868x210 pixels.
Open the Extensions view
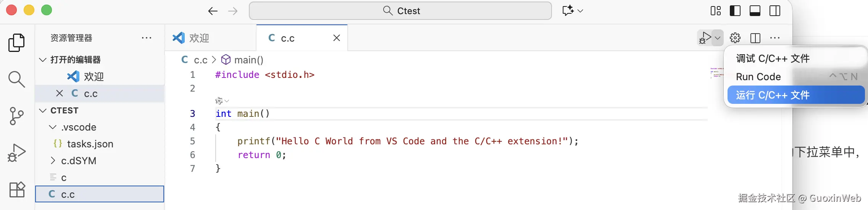tap(16, 189)
